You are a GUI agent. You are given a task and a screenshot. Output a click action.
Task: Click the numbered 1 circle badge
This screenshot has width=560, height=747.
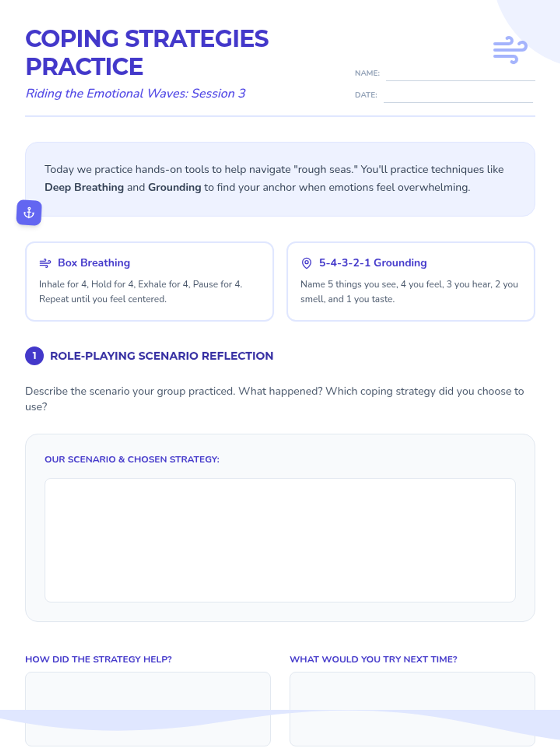[x=35, y=356]
